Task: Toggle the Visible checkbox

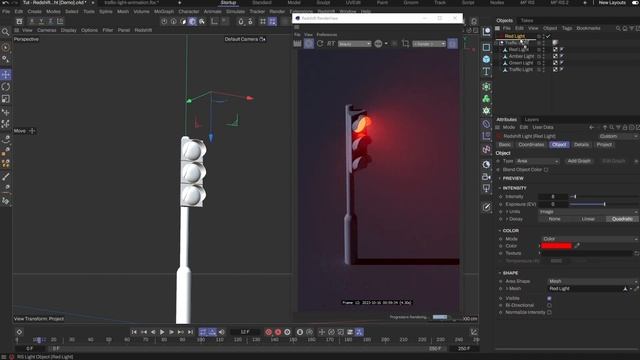Action: (549, 298)
